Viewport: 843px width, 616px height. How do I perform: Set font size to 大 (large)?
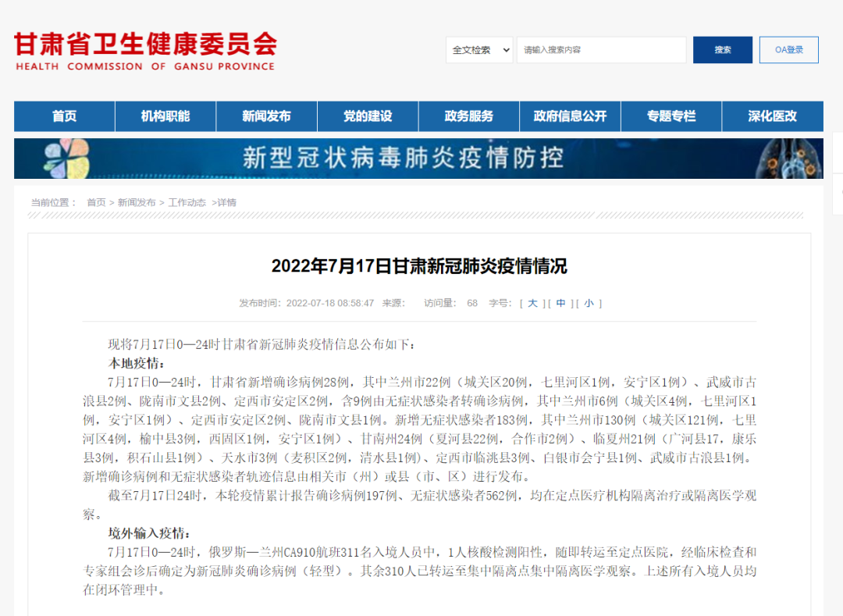(532, 303)
